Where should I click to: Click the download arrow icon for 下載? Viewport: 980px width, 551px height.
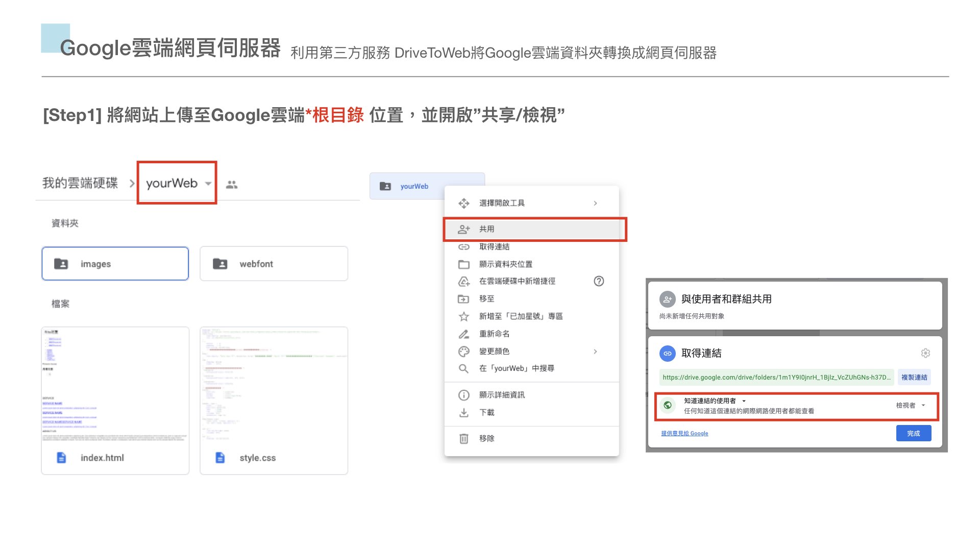click(463, 412)
